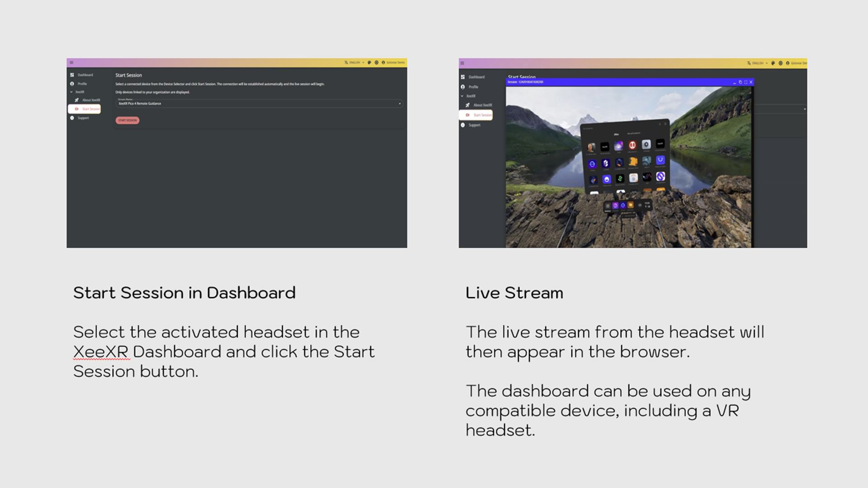Collapse XeeXR group in left screenshot sidebar
Screen dimensions: 868x488
coord(77,92)
